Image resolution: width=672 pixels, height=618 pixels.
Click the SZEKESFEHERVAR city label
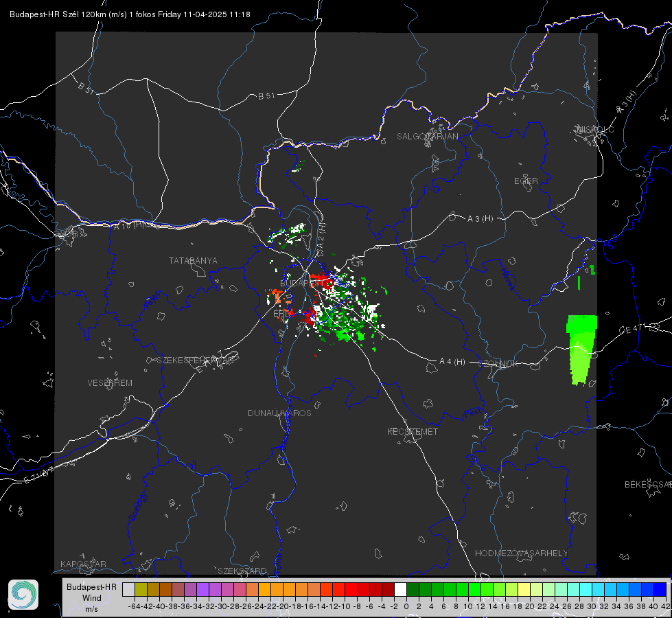pyautogui.click(x=195, y=360)
